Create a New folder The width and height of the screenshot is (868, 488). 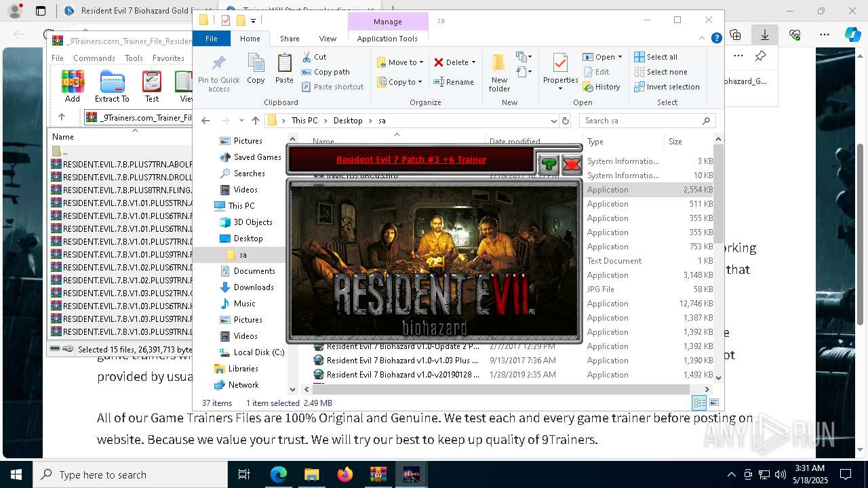click(499, 72)
